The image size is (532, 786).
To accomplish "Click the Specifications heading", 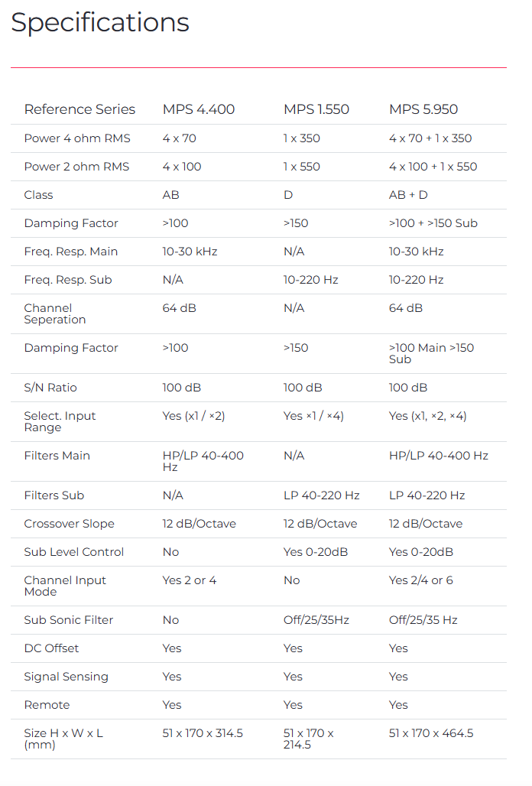I will pos(100,23).
